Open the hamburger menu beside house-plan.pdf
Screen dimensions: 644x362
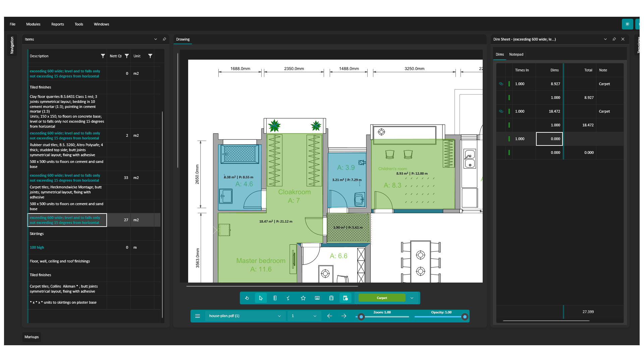[x=198, y=316]
